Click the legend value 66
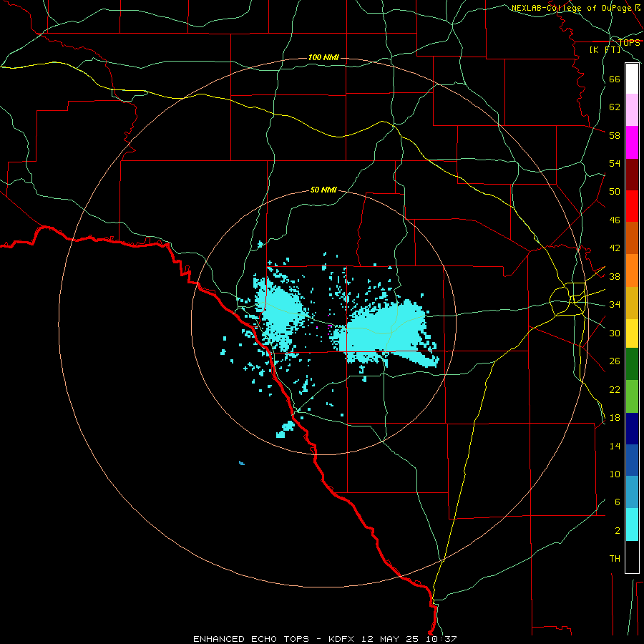The image size is (644, 644). [615, 79]
